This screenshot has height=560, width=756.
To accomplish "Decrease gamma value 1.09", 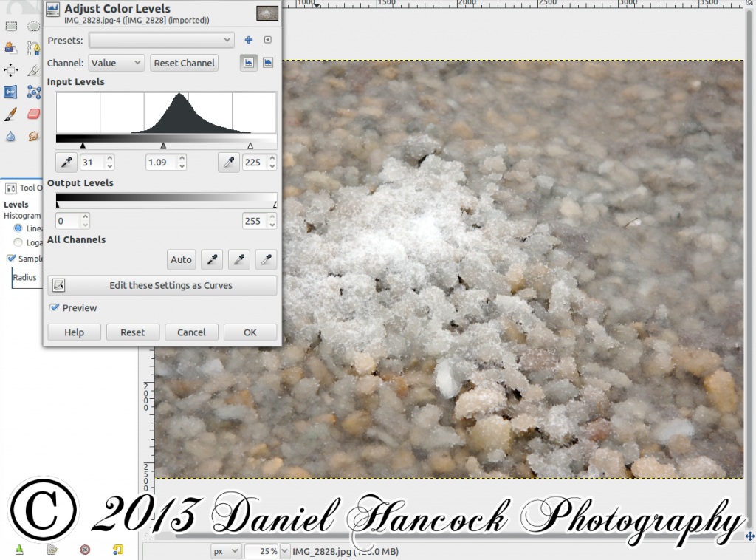I will (x=182, y=166).
